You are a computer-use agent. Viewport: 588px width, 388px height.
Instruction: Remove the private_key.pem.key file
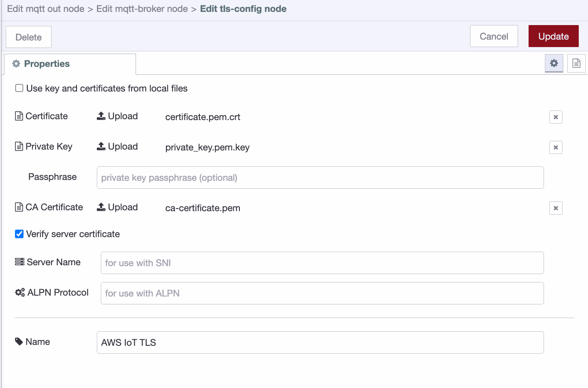(x=555, y=147)
